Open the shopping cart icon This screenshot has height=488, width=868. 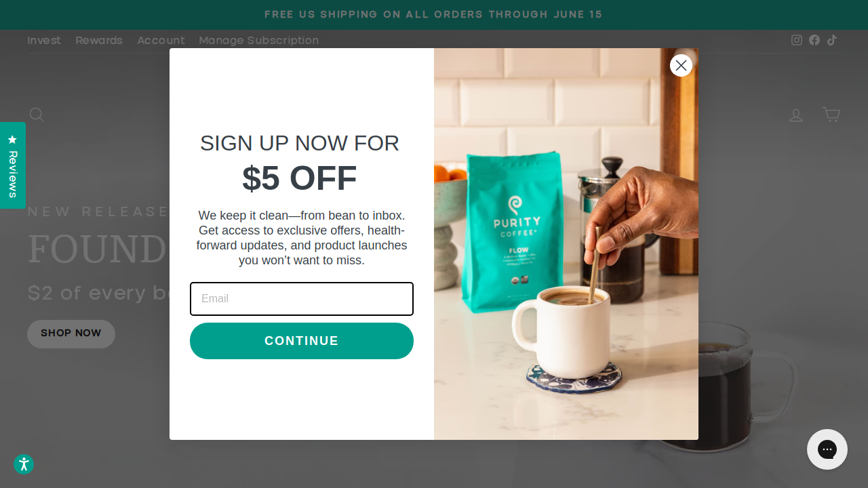[x=831, y=115]
